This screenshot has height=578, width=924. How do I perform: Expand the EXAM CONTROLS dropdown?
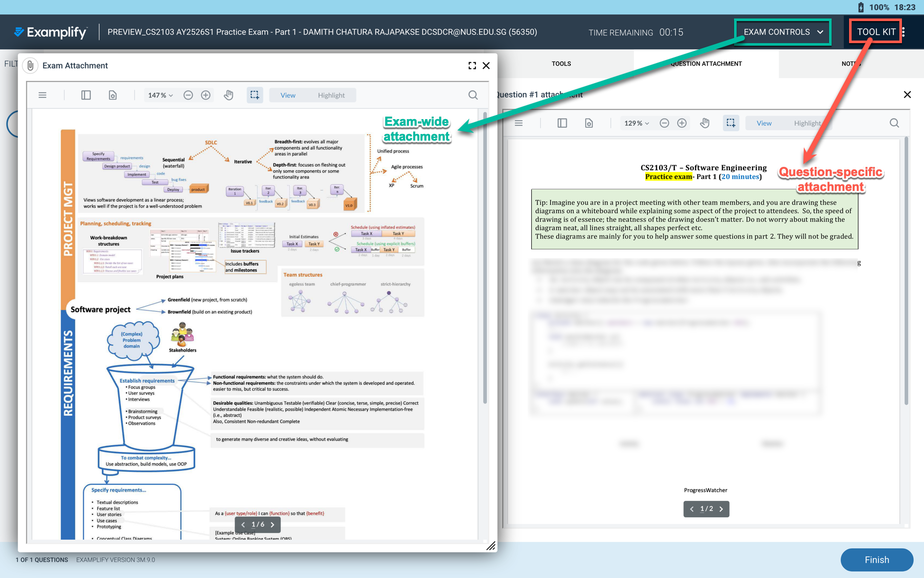(783, 32)
